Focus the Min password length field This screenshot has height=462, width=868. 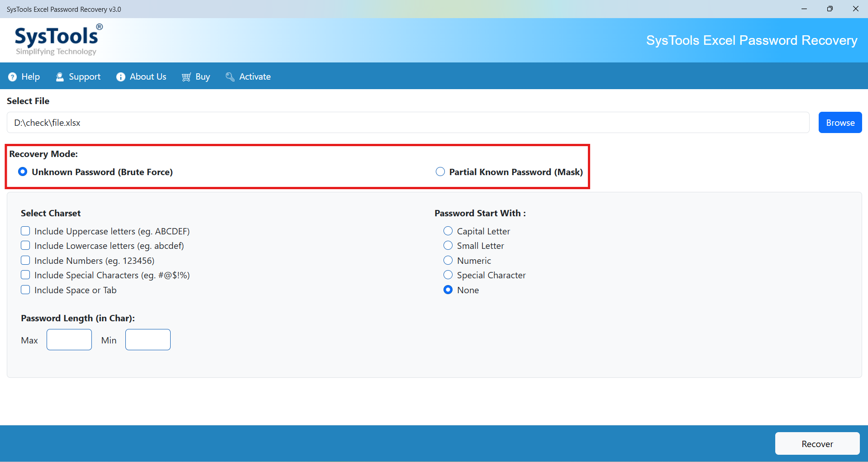(x=148, y=340)
